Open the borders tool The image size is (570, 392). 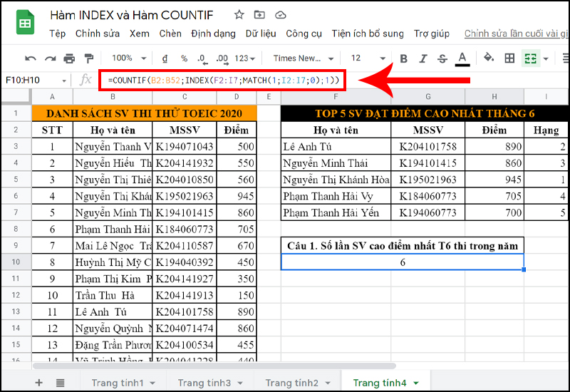(x=509, y=58)
